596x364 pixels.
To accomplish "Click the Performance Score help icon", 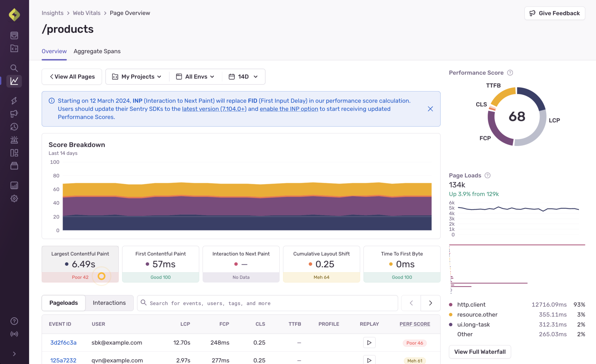I will 510,73.
